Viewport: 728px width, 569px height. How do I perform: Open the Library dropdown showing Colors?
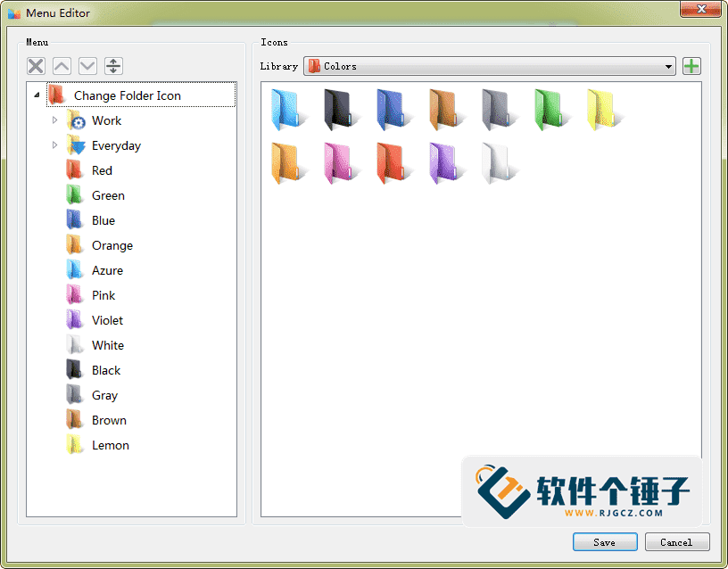pyautogui.click(x=490, y=65)
